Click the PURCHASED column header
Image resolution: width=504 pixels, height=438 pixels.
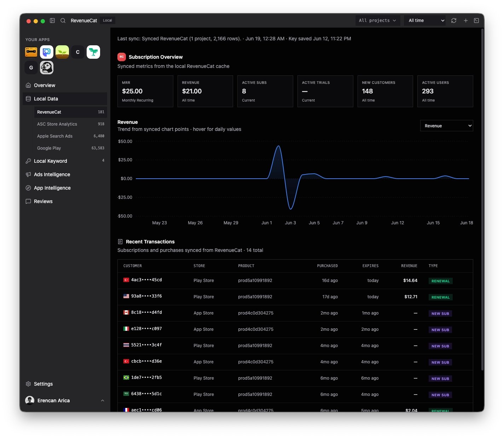coord(327,266)
